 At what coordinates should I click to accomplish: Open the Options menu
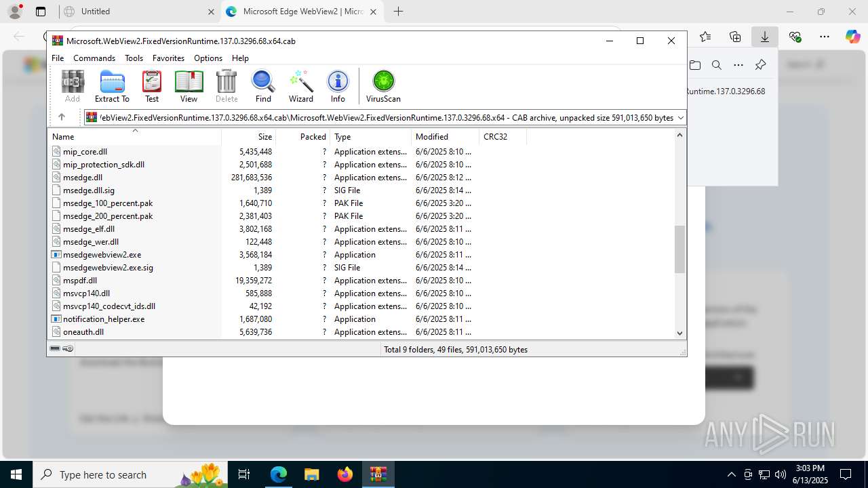pyautogui.click(x=208, y=58)
